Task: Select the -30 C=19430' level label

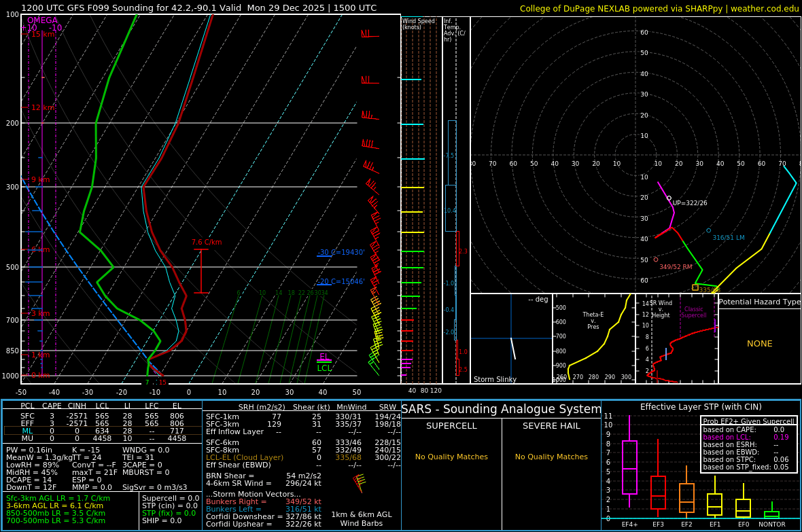Action: 341,252
